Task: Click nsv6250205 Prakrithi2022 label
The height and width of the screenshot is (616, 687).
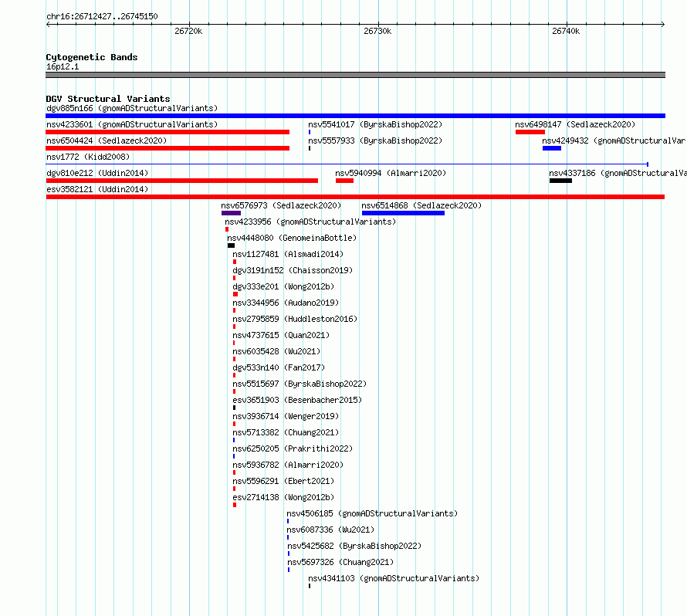Action: 293,448
